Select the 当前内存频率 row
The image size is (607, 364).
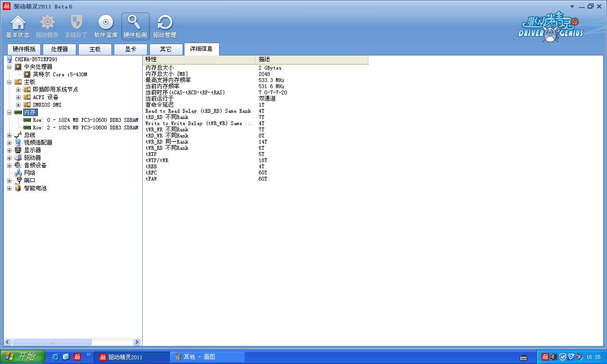coord(256,87)
